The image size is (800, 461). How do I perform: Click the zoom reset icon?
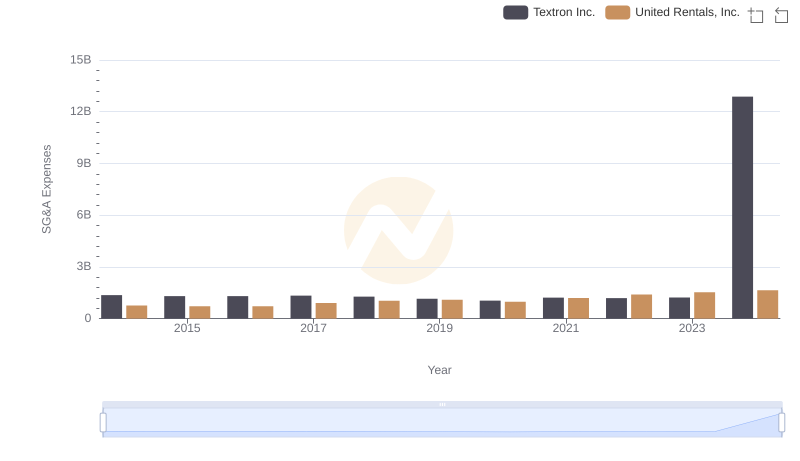pyautogui.click(x=781, y=15)
